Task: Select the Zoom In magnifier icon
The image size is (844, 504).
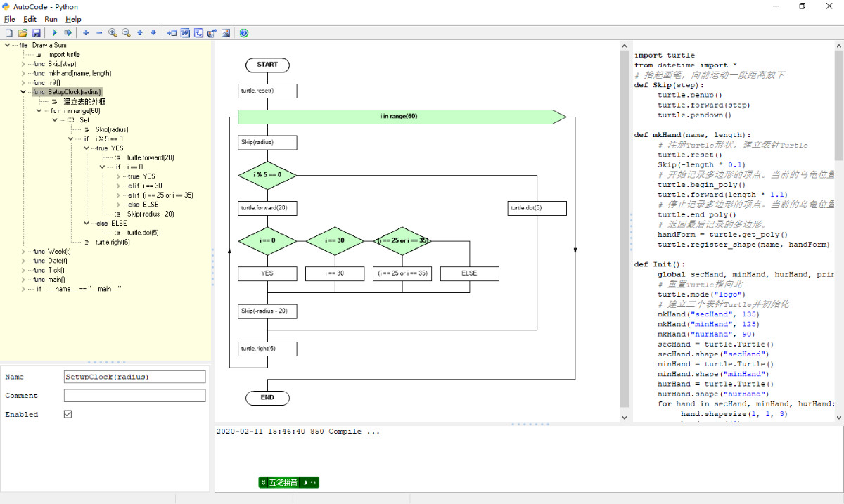Action: pos(112,33)
